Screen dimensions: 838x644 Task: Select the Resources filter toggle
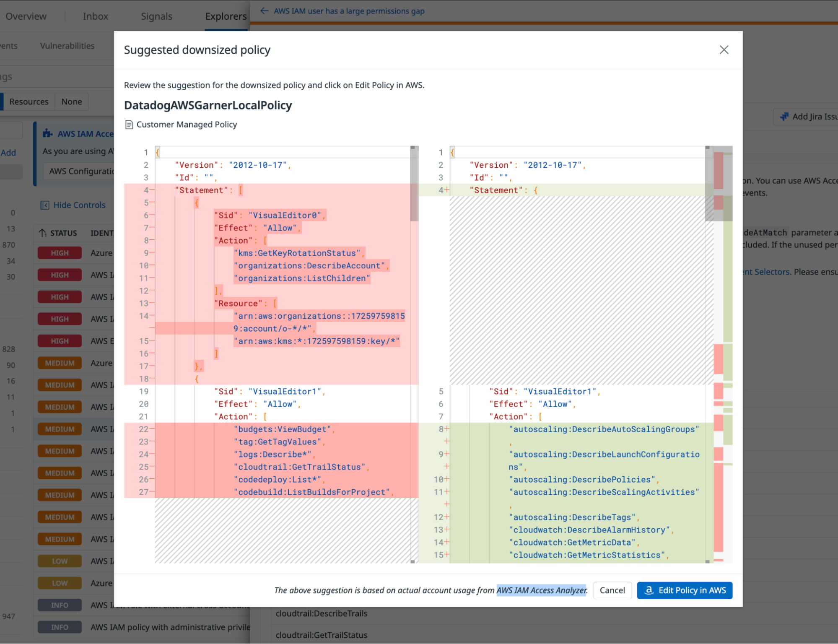pyautogui.click(x=29, y=101)
